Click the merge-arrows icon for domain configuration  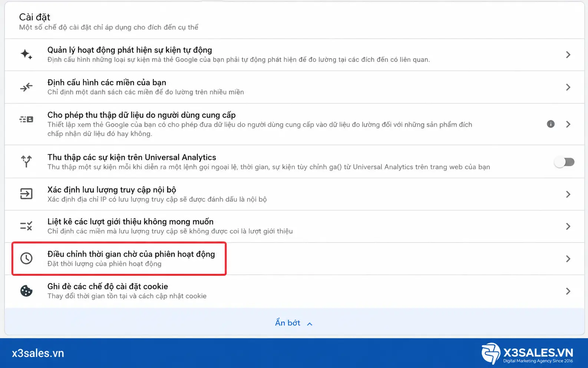point(26,87)
